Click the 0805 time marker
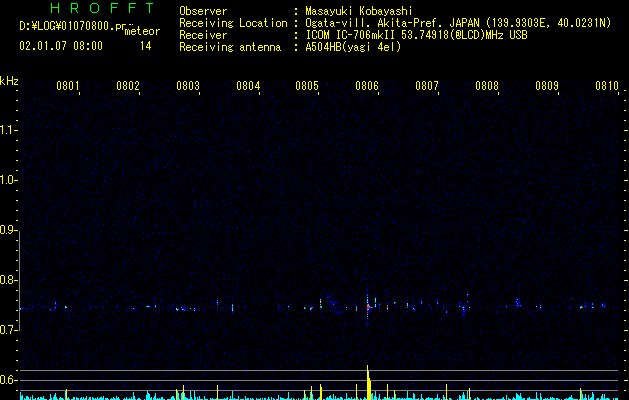 coord(307,86)
